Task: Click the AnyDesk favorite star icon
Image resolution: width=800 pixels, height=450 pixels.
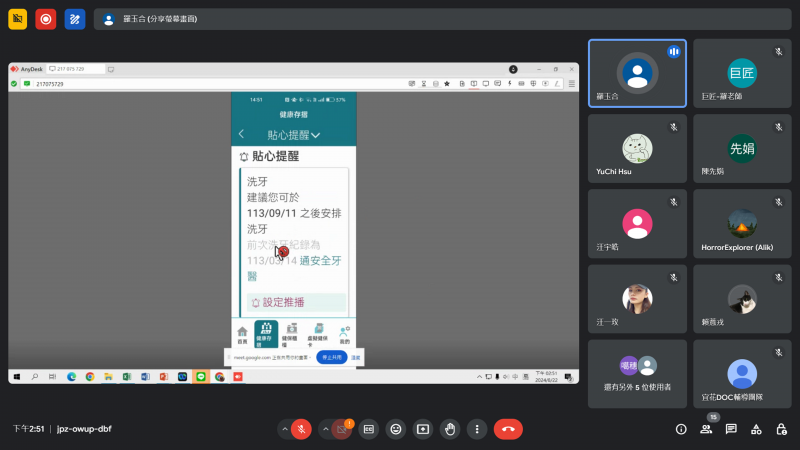Action: [x=447, y=84]
